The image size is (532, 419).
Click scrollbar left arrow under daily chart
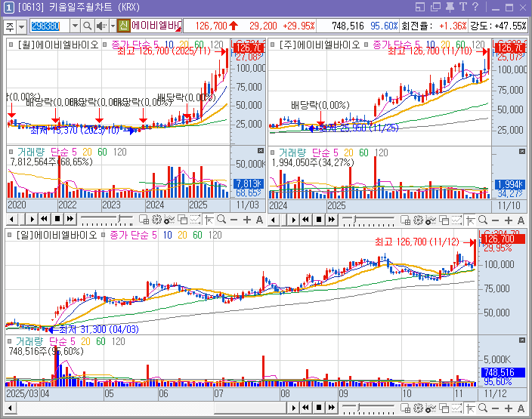click(11, 408)
